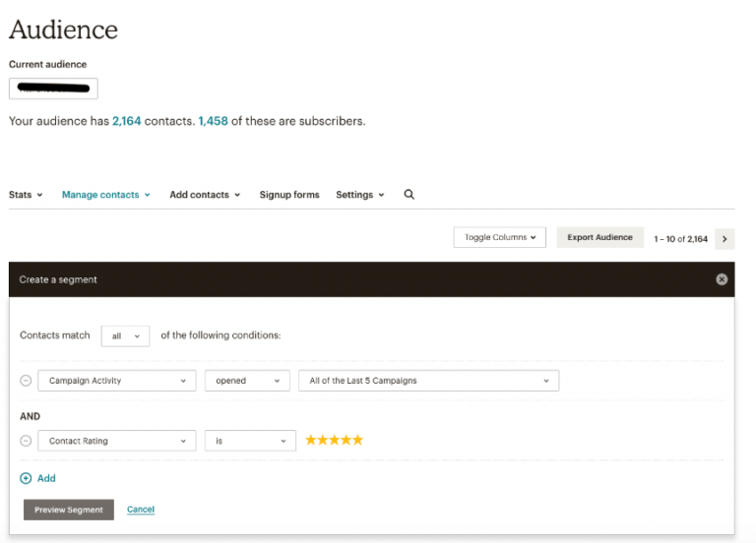Remove the Contact Rating condition
The width and height of the screenshot is (756, 543).
pyautogui.click(x=26, y=442)
